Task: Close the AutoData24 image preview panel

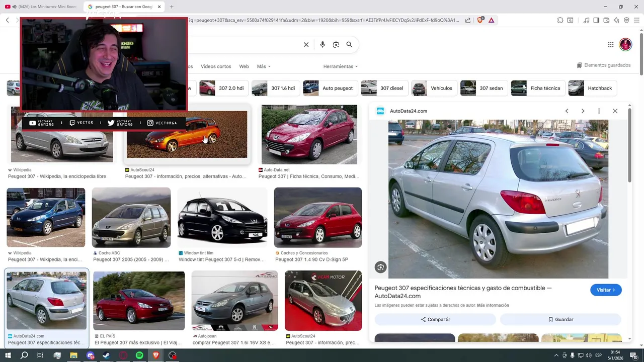Action: point(615,111)
